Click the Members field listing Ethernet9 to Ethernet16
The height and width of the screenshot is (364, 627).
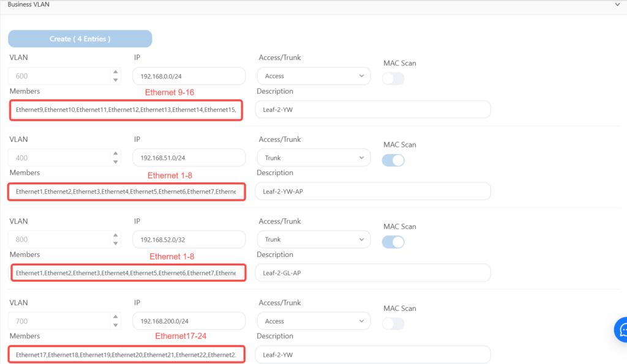[x=126, y=110]
